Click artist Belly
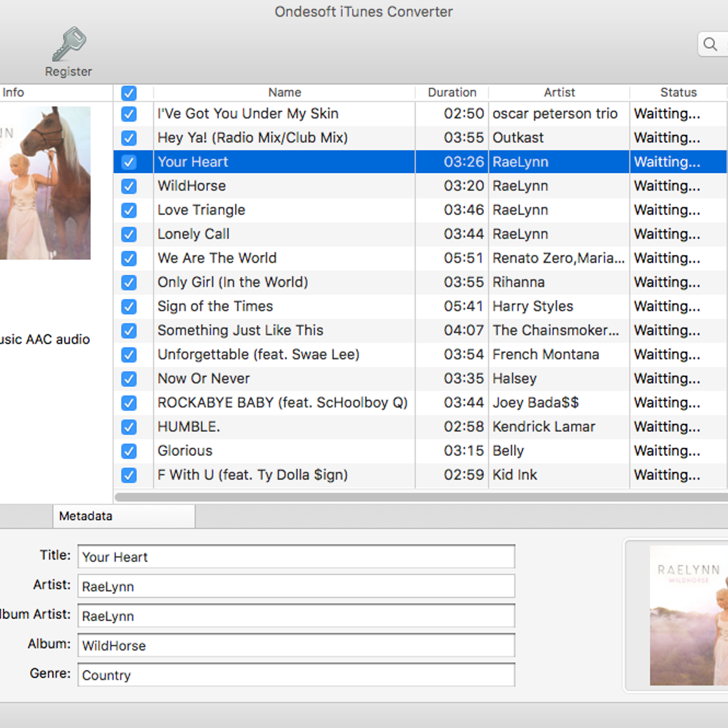Screen dimensions: 728x728 point(508,451)
